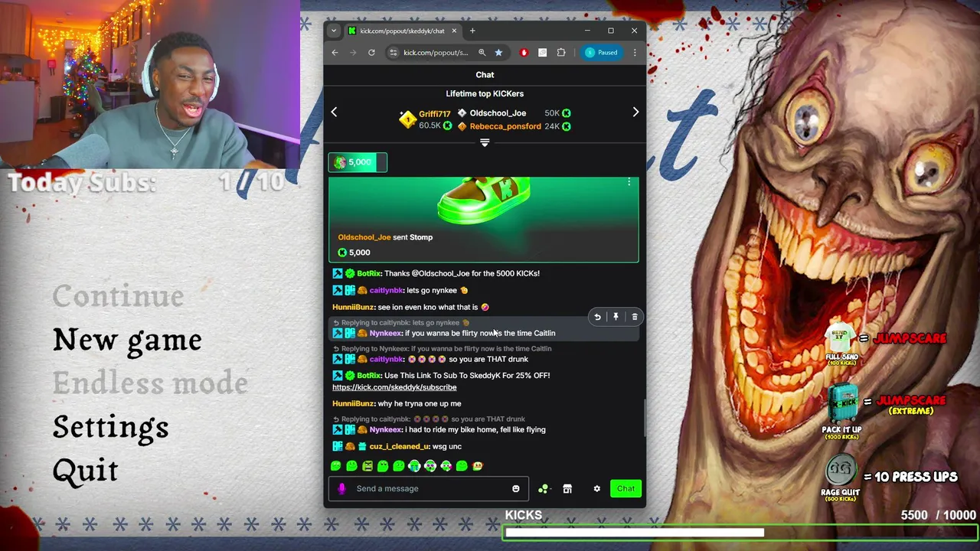
Task: Open the emoji picker in message box
Action: 515,488
